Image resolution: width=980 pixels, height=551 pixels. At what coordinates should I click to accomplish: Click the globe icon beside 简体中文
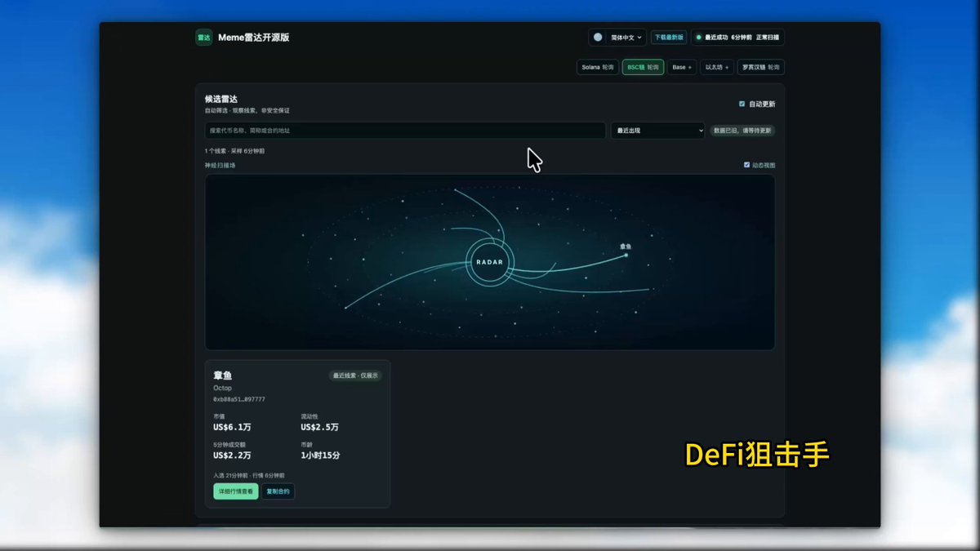[x=598, y=38]
